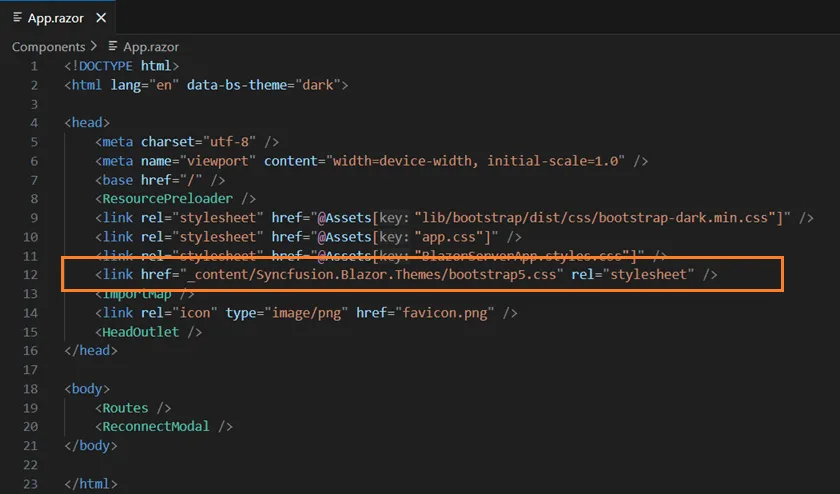Click the chevron separator after Components breadcrumb
This screenshot has height=494, width=840.
pos(94,46)
